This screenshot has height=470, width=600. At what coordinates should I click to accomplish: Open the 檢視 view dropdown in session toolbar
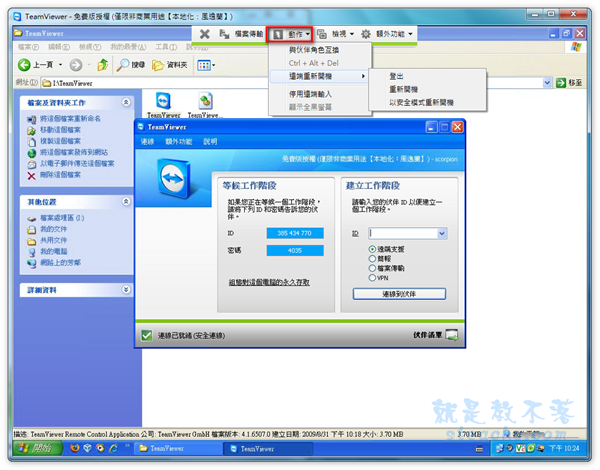point(335,34)
